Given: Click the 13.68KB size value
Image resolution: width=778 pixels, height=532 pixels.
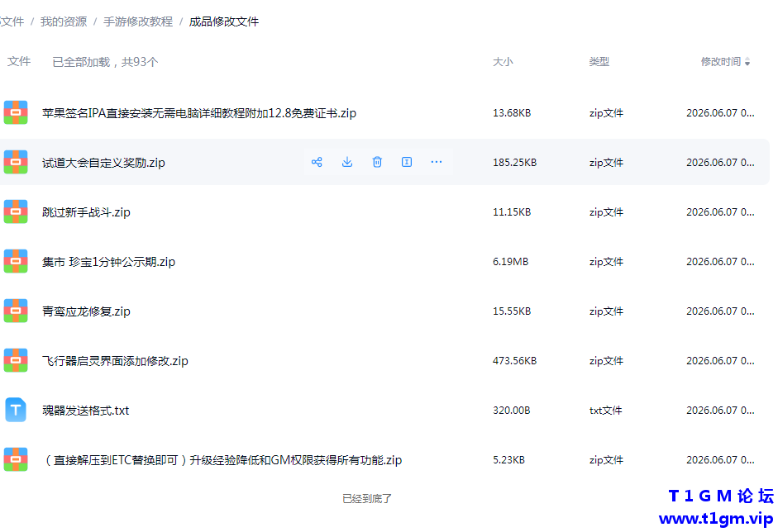Looking at the screenshot, I should pos(512,113).
